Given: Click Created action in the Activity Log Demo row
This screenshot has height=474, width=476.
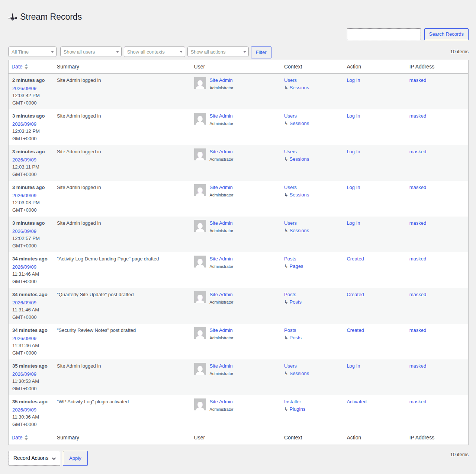Looking at the screenshot, I should [356, 259].
